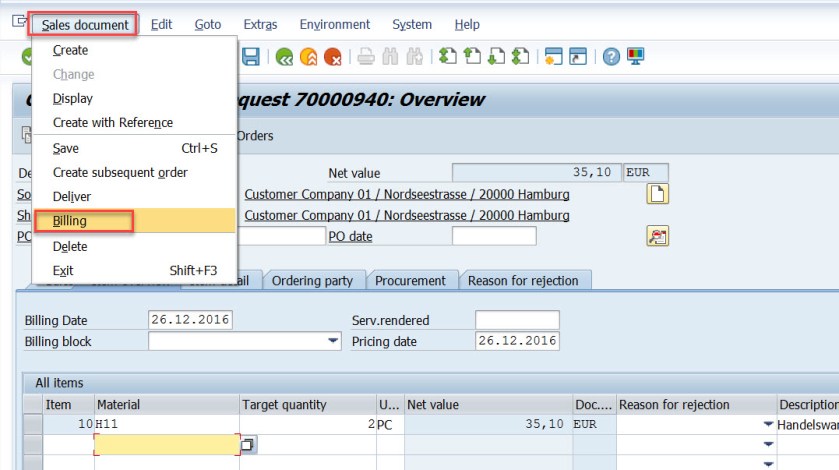Choose Display from the Sales document menu
The width and height of the screenshot is (839, 470).
(x=135, y=98)
